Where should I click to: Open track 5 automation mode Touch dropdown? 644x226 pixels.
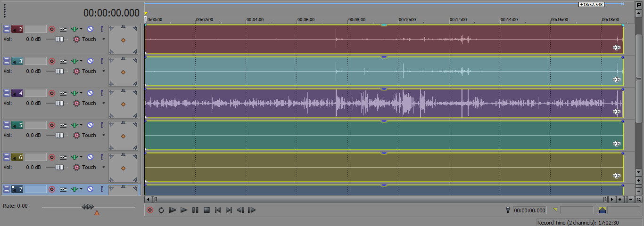104,136
